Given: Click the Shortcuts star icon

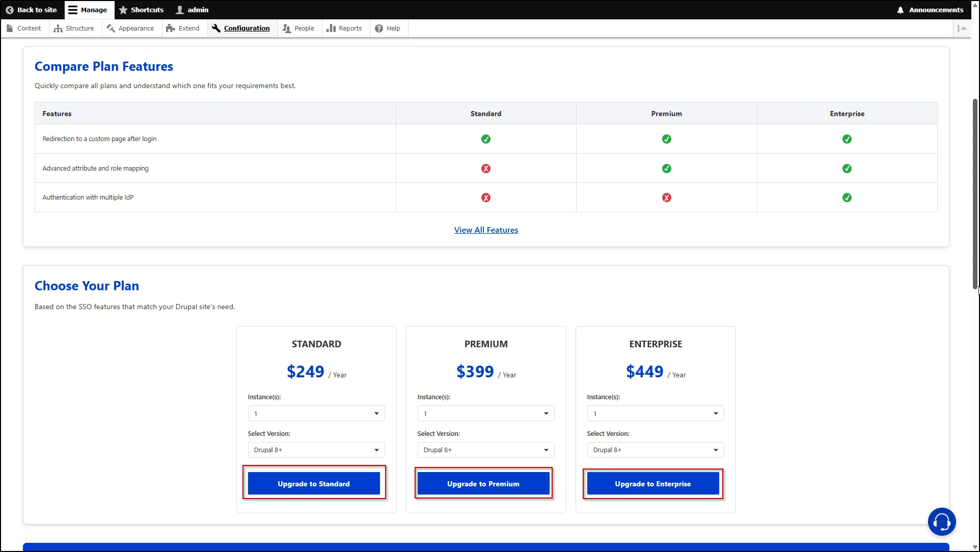Looking at the screenshot, I should 123,10.
